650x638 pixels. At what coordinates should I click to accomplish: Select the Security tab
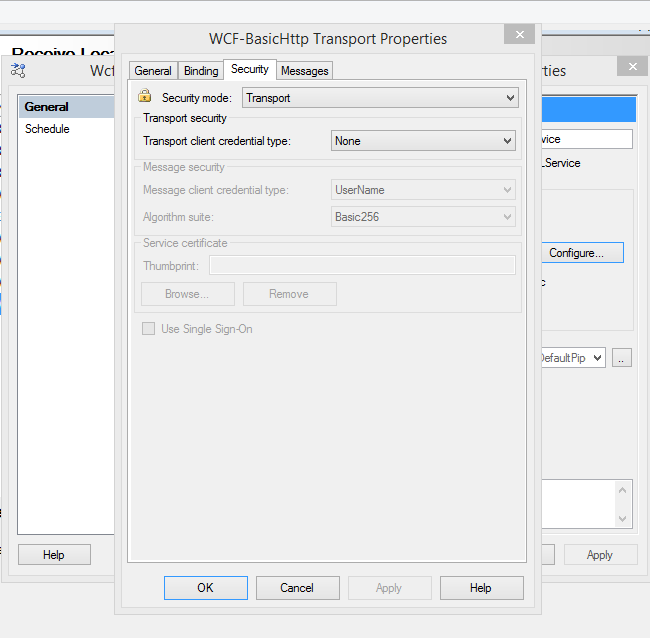pyautogui.click(x=250, y=69)
